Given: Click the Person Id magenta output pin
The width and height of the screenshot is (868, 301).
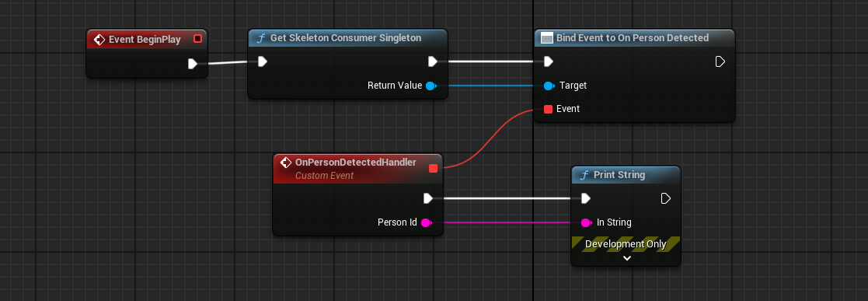Looking at the screenshot, I should point(427,223).
